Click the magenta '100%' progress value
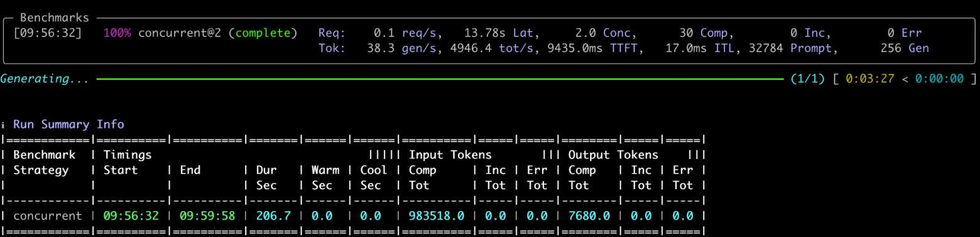Viewport: 980px width, 237px height. click(117, 33)
